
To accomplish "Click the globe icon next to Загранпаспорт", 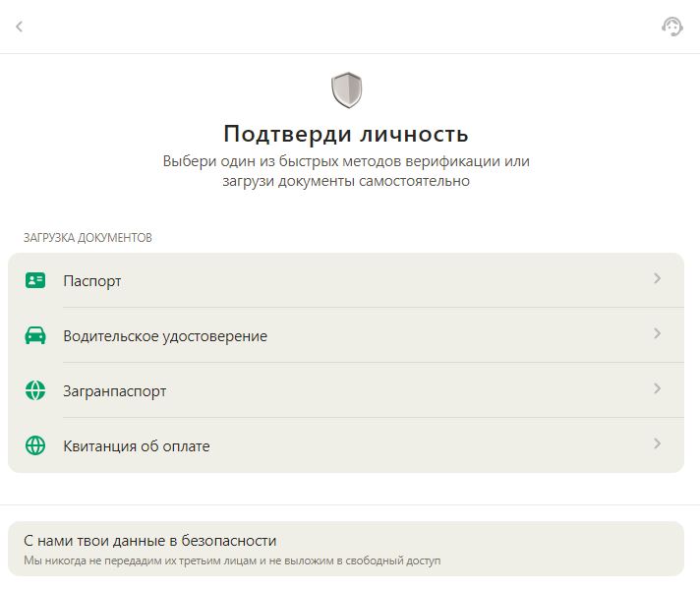I will click(x=35, y=390).
